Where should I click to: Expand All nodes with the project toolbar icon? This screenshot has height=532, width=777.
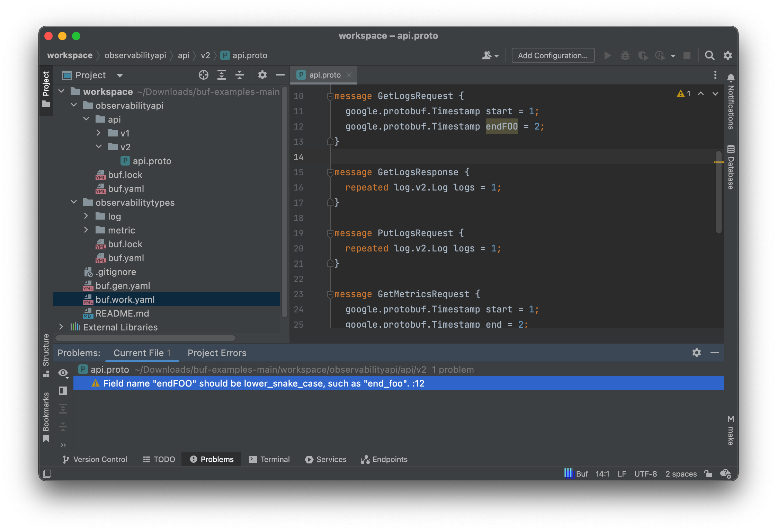click(x=222, y=75)
